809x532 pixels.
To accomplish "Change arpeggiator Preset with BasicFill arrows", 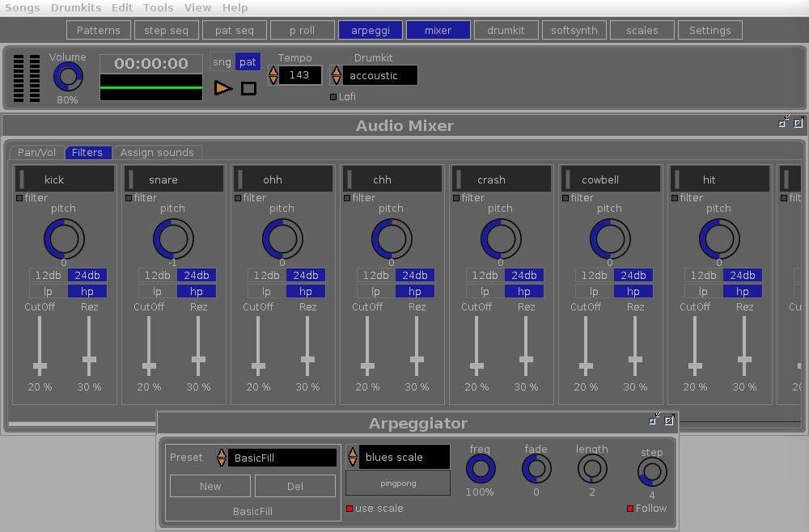I will 222,458.
